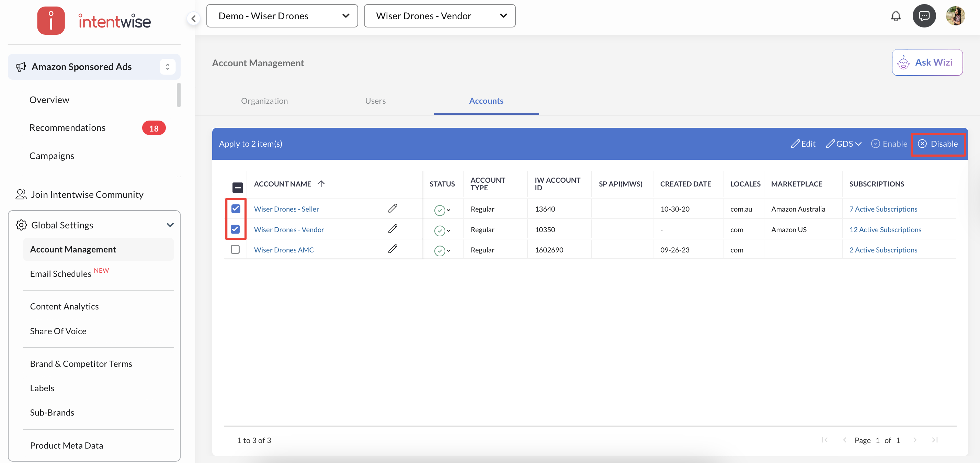The height and width of the screenshot is (463, 980).
Task: Click the user profile avatar
Action: click(955, 16)
